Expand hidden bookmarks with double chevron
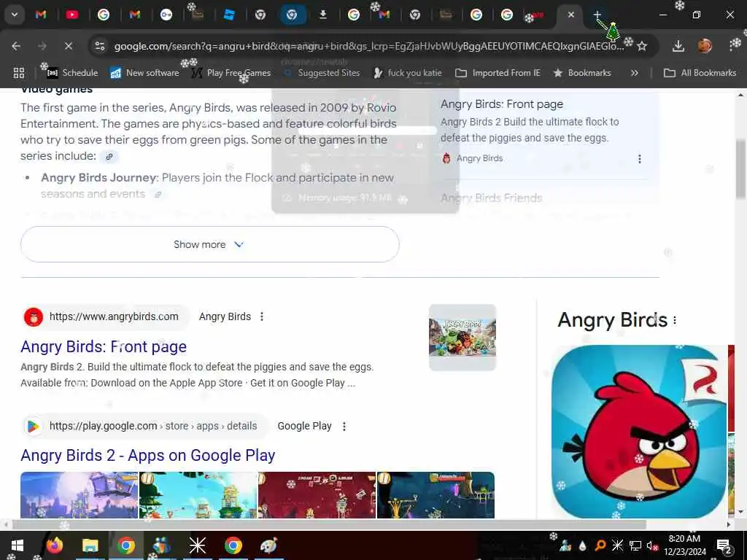Screen dimensions: 747x560 [634, 73]
